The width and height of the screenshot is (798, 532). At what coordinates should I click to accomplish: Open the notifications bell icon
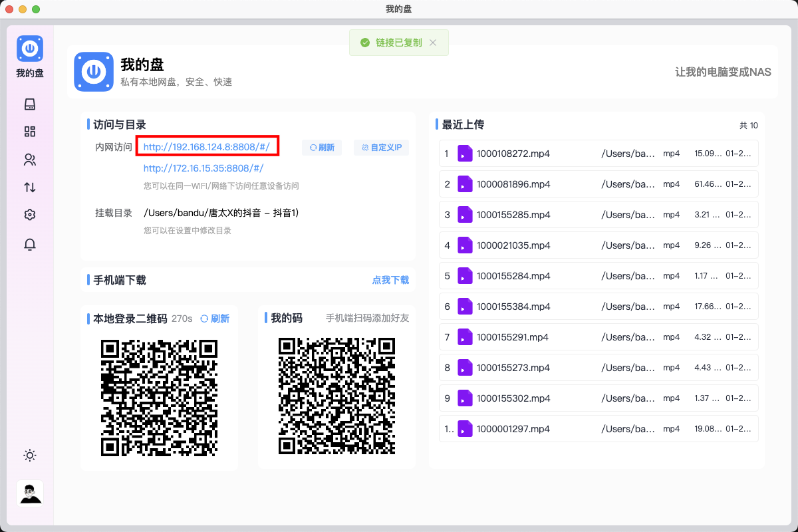point(30,244)
